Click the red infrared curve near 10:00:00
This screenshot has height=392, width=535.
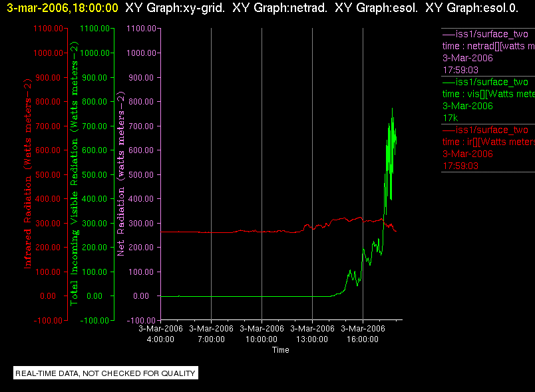coord(262,232)
